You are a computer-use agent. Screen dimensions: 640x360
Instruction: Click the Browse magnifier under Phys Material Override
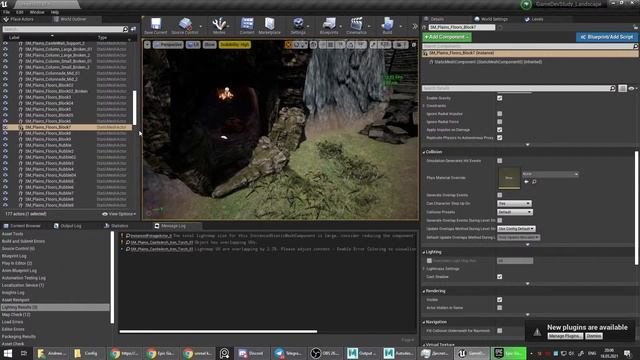(534, 182)
